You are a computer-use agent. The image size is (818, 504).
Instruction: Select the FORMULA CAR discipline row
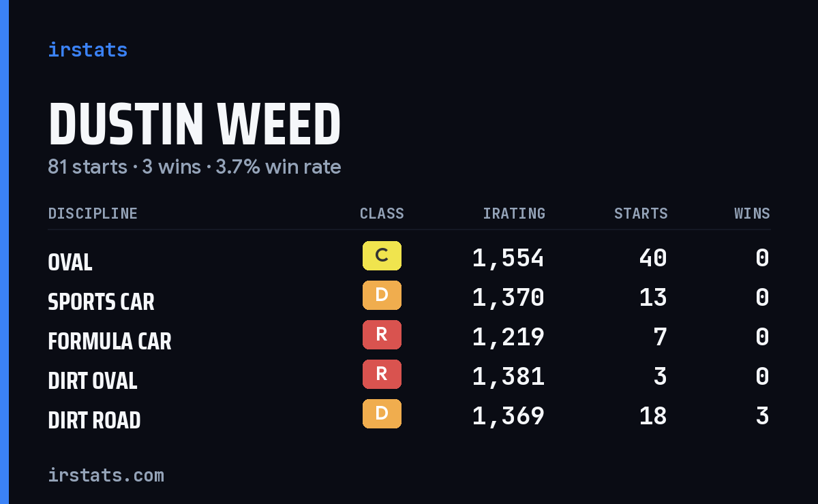point(409,337)
